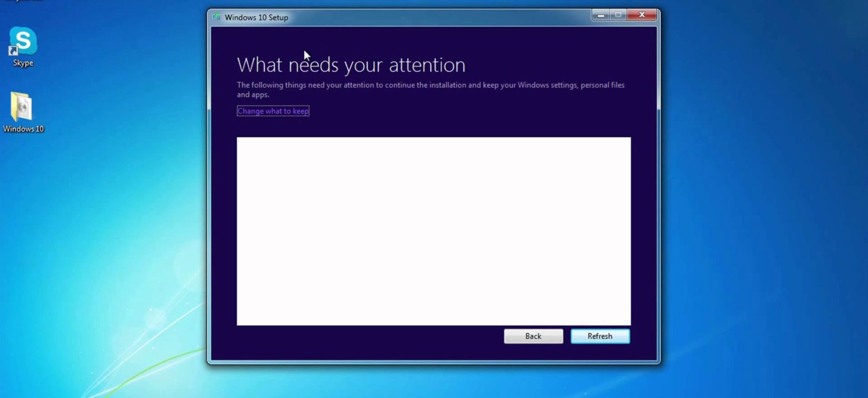Click the 'Skype' label under the icon
This screenshot has width=868, height=398.
tap(23, 63)
